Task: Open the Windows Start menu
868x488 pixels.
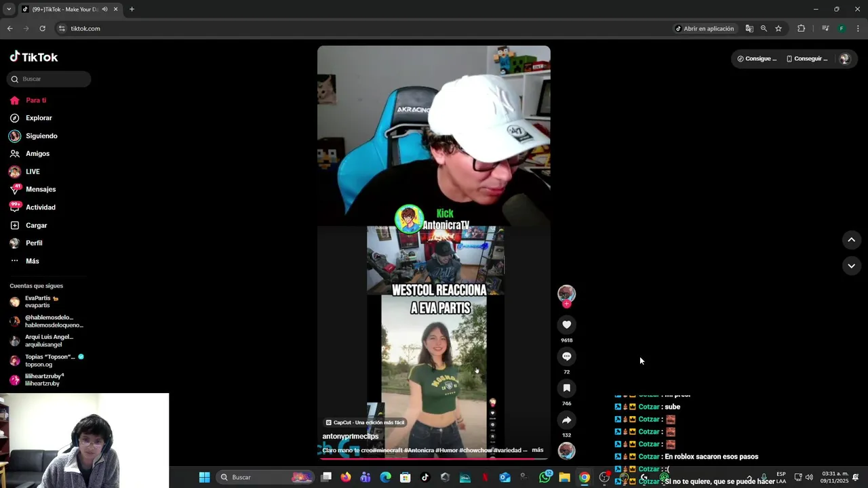Action: [204, 477]
